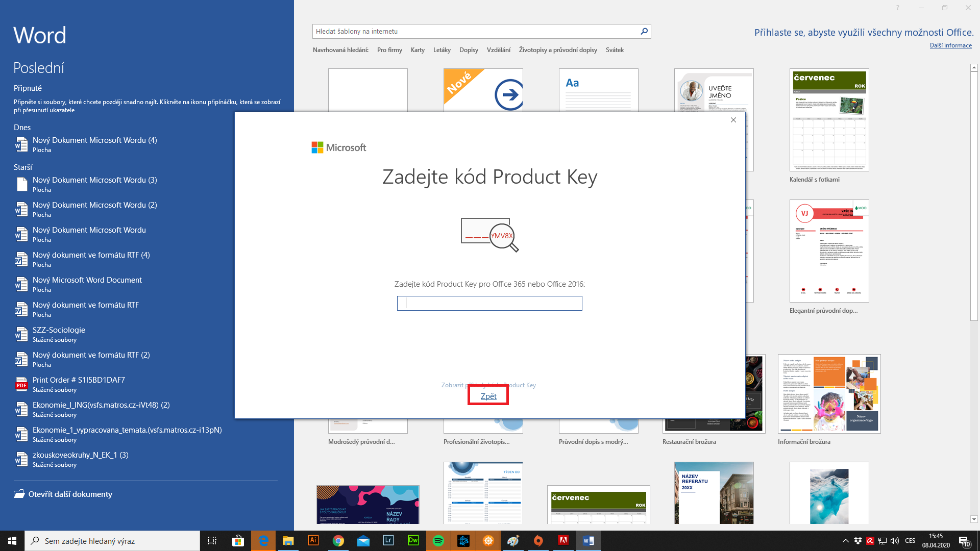
Task: Open Microsoft Store from taskbar
Action: (x=238, y=541)
